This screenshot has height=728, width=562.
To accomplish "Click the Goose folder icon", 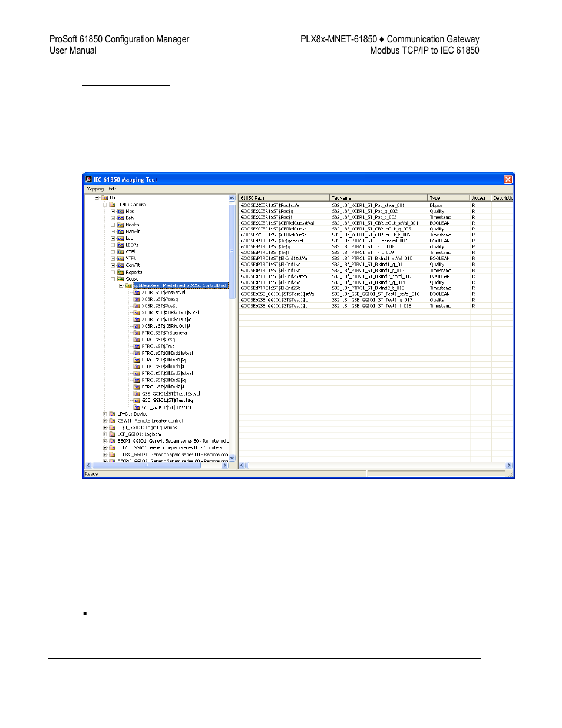I will click(x=121, y=279).
